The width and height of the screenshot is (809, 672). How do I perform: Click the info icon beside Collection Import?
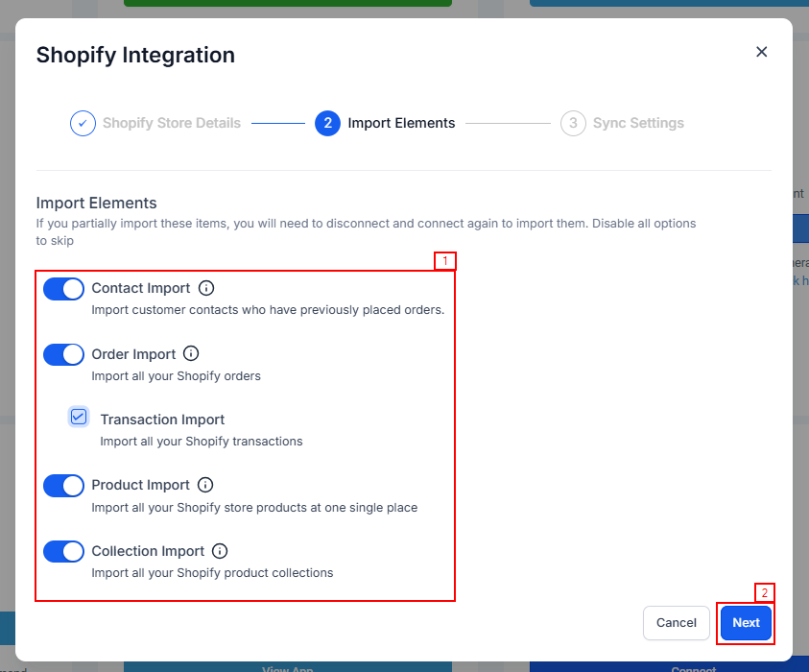220,551
